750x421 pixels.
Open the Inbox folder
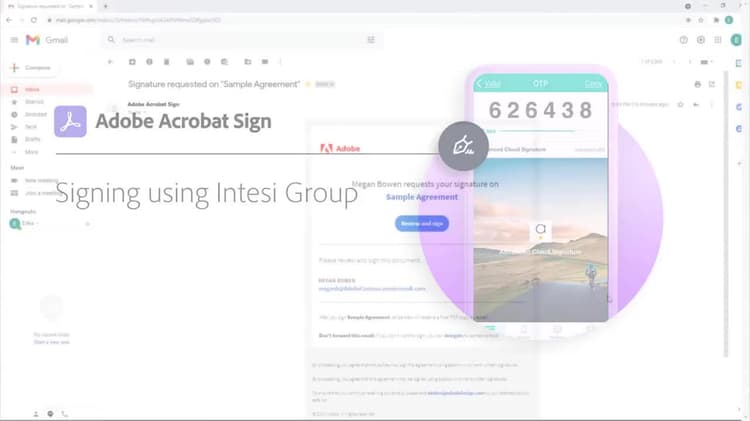(x=32, y=89)
